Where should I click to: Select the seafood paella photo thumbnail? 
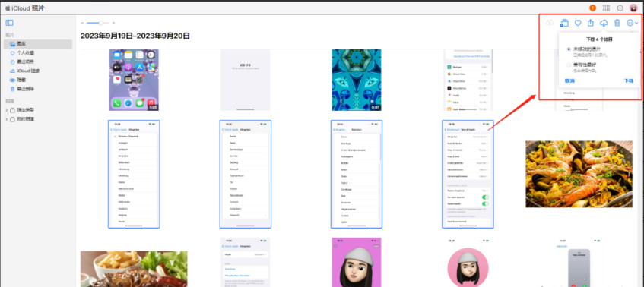(579, 175)
